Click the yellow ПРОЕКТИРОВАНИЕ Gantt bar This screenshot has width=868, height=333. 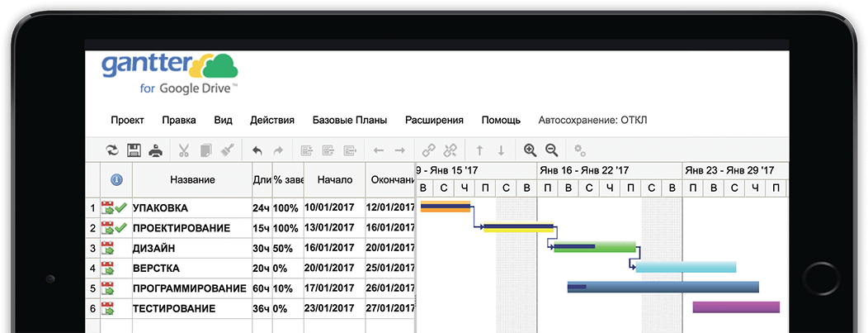click(x=518, y=226)
